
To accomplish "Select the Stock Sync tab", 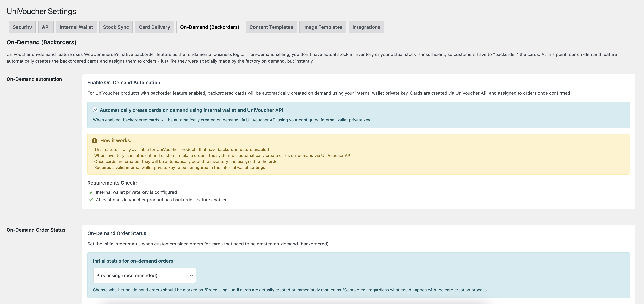I will [116, 27].
